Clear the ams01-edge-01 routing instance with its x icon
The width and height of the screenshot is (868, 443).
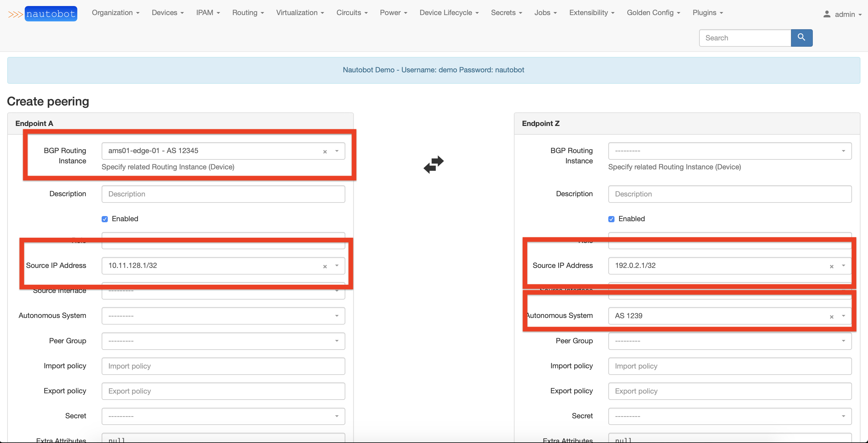(x=325, y=152)
